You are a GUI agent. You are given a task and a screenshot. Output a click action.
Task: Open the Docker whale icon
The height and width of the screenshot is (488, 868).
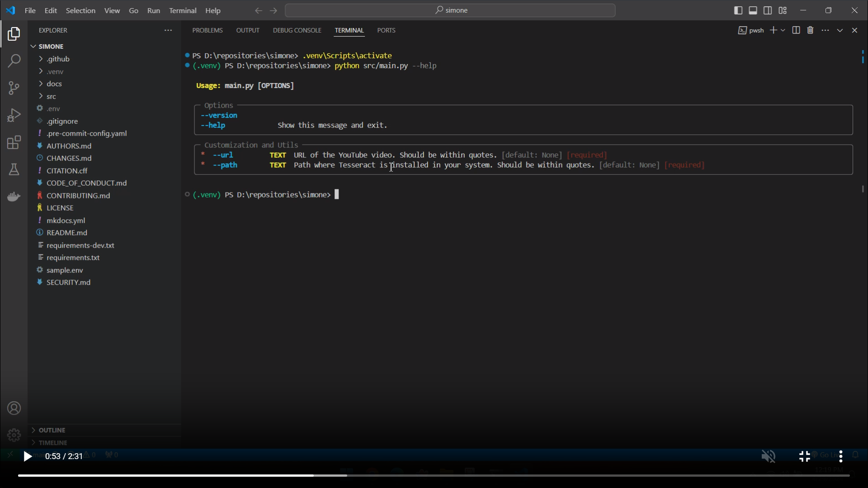(x=14, y=197)
